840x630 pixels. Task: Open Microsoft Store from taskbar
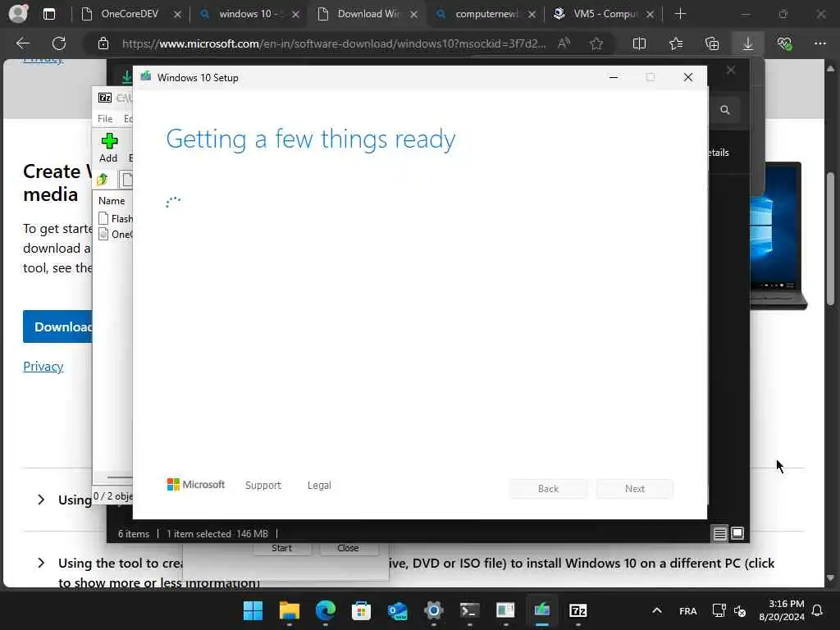point(361,610)
